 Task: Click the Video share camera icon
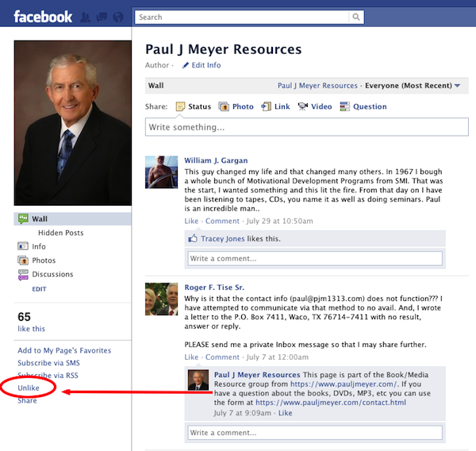click(303, 106)
